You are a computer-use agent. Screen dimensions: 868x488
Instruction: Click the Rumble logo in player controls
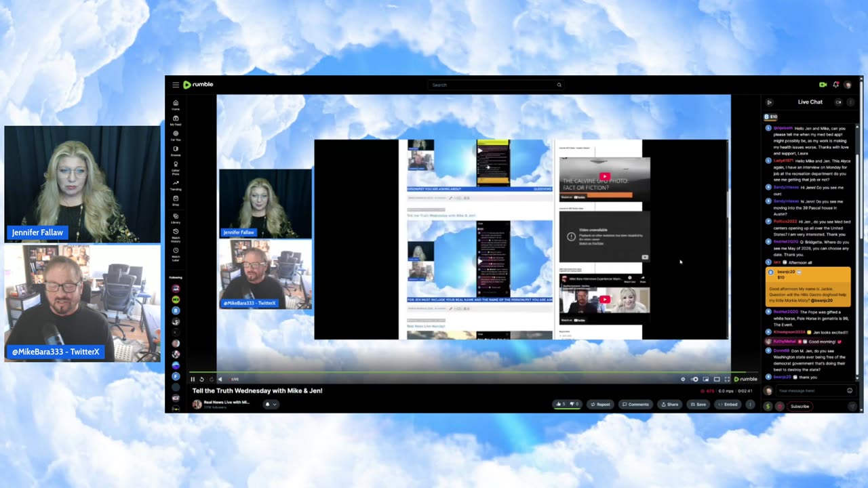click(746, 380)
